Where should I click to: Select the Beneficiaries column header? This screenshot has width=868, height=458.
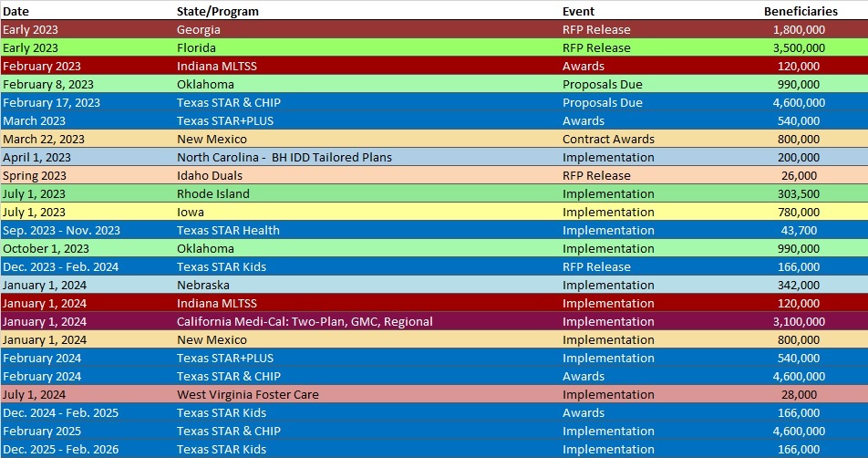pos(801,11)
